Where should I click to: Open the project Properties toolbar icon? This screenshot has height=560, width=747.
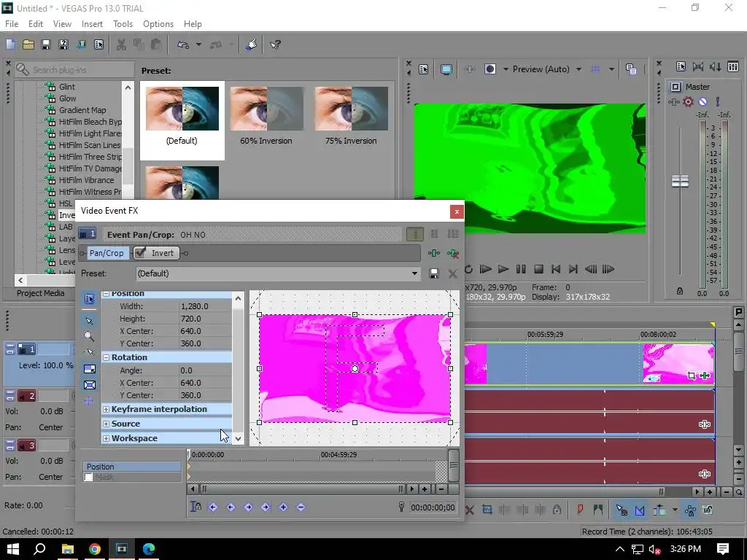(98, 44)
